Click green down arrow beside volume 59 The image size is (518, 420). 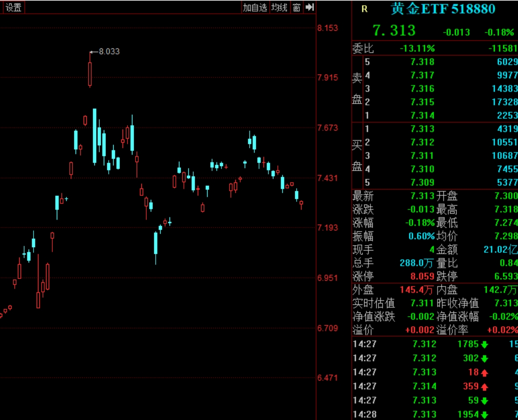click(x=484, y=401)
